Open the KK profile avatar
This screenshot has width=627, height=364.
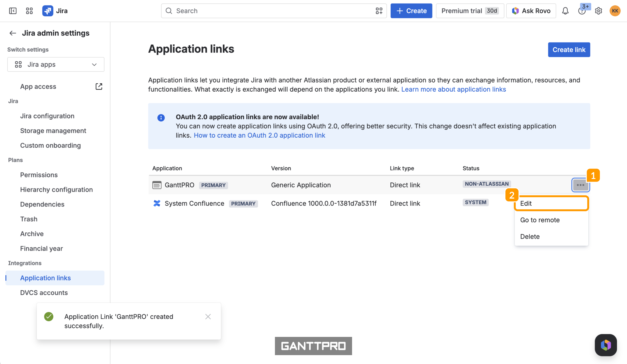coord(615,11)
